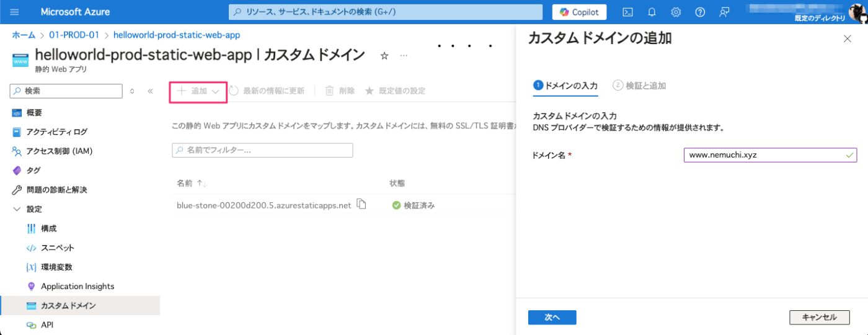This screenshot has height=335, width=868.
Task: Click 最新の情報に更新 refresh button
Action: click(267, 91)
